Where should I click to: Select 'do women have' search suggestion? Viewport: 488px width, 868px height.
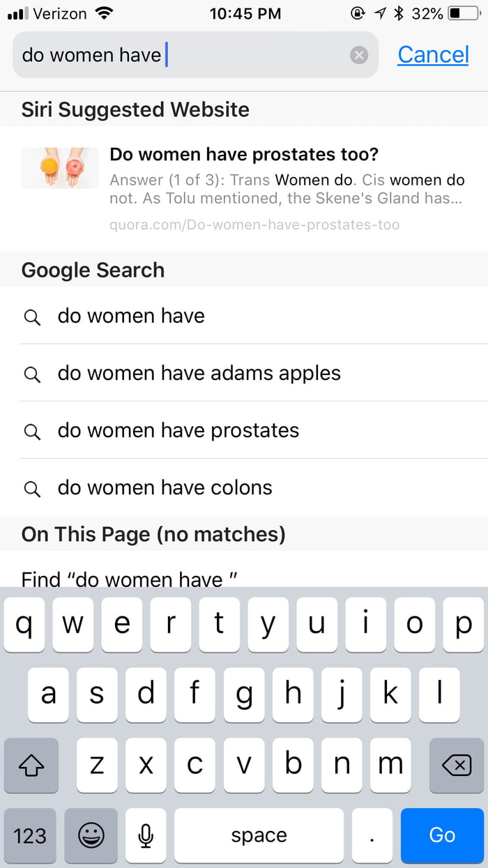point(131,316)
